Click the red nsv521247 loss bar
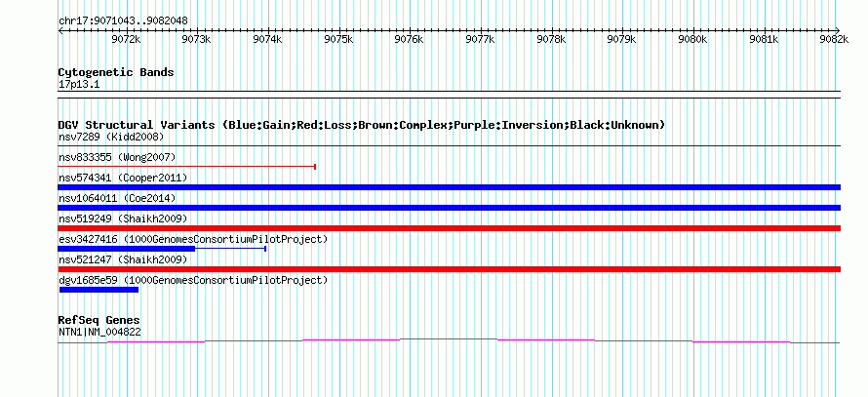This screenshot has height=397, width=868. pyautogui.click(x=450, y=269)
